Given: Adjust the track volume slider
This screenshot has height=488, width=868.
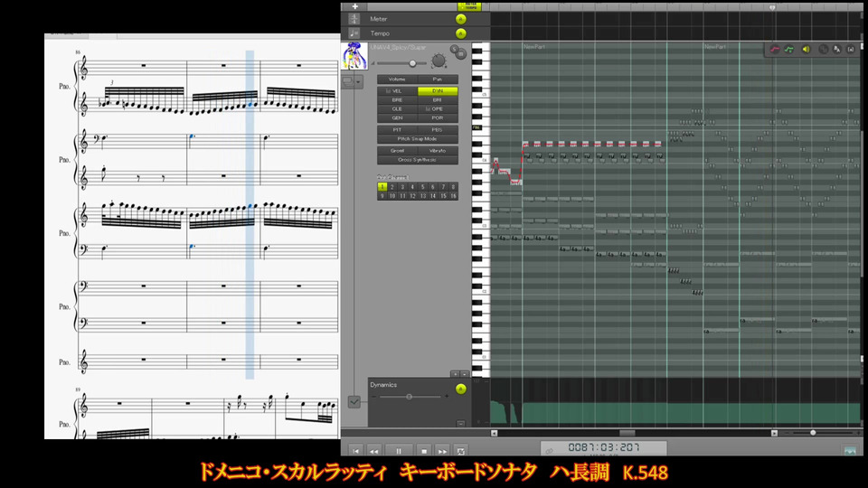Looking at the screenshot, I should click(412, 63).
